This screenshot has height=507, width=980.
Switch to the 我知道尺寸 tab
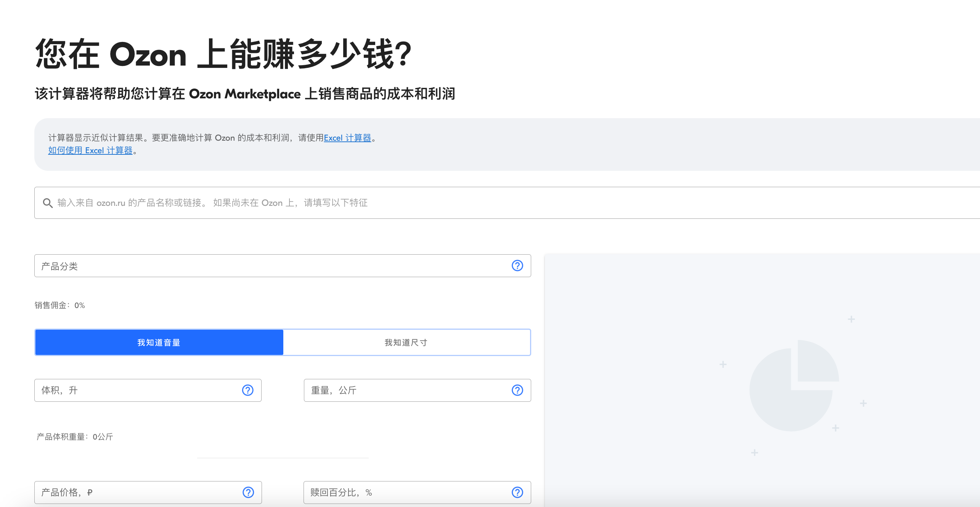click(406, 342)
